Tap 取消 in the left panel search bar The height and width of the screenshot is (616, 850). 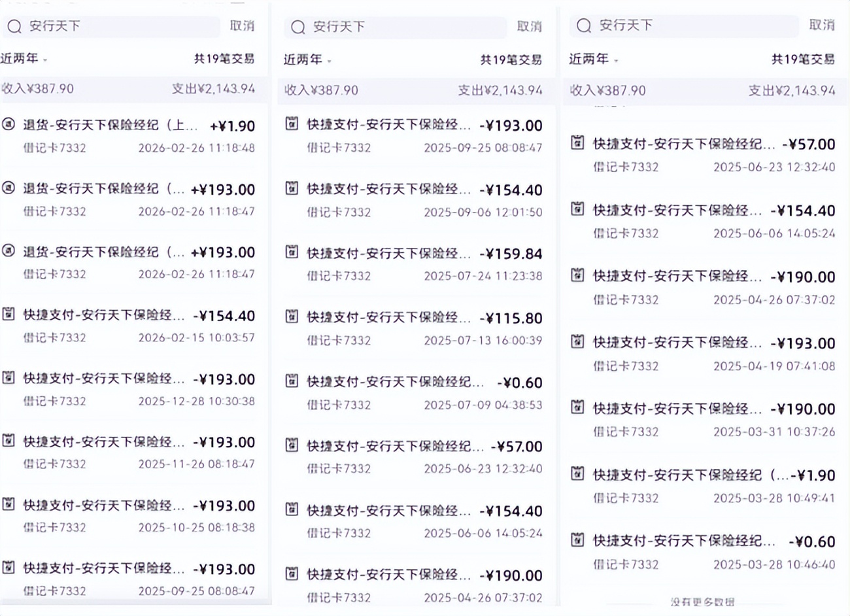pos(242,26)
